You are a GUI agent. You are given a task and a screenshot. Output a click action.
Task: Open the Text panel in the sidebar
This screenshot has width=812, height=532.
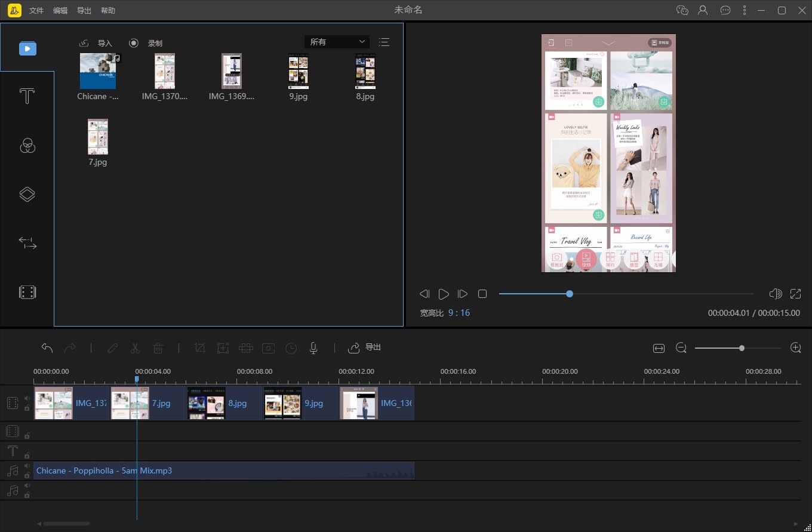click(x=27, y=97)
